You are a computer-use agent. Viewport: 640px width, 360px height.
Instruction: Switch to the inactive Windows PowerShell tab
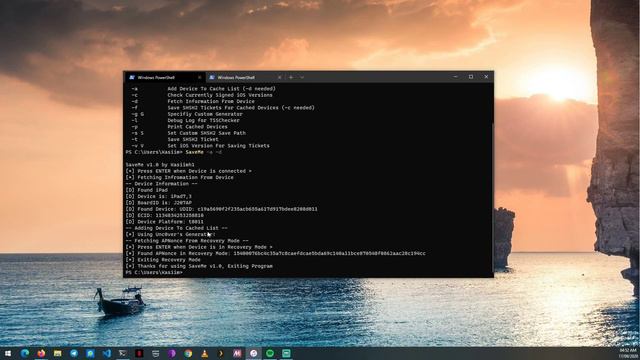pyautogui.click(x=245, y=77)
